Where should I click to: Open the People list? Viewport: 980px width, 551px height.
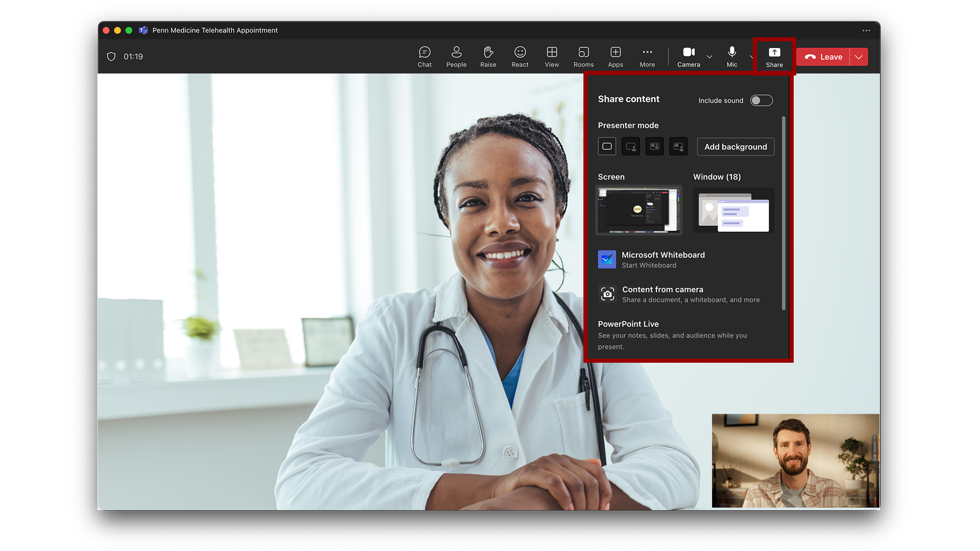pyautogui.click(x=456, y=56)
